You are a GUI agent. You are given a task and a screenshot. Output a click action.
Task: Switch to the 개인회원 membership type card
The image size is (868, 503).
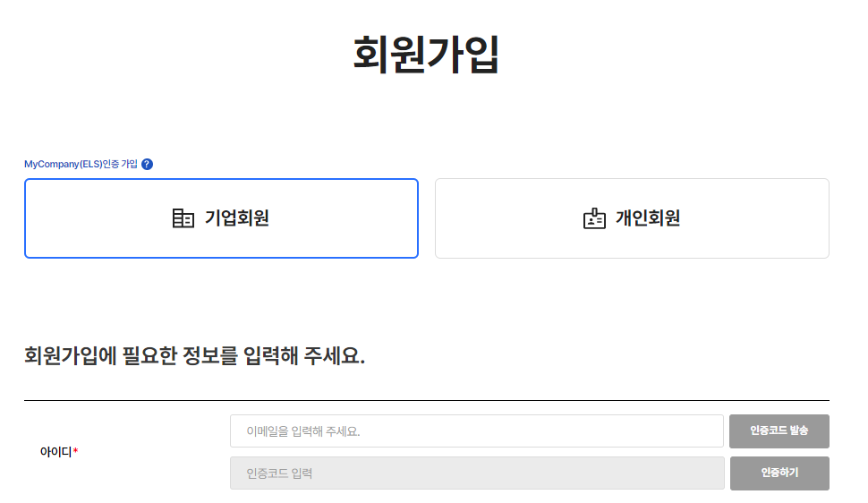(x=632, y=218)
